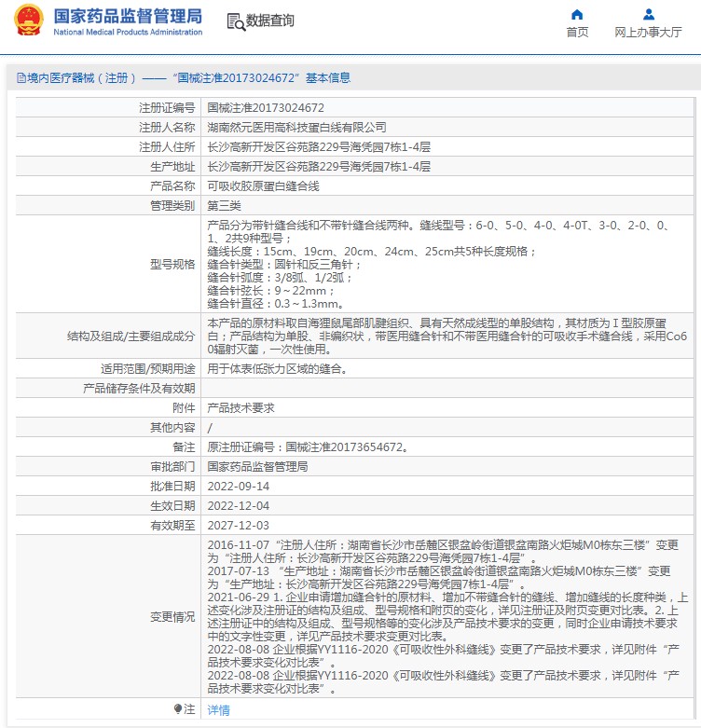Click the 结构及组成/主要组成成分 label
The image size is (701, 728).
pos(131,336)
